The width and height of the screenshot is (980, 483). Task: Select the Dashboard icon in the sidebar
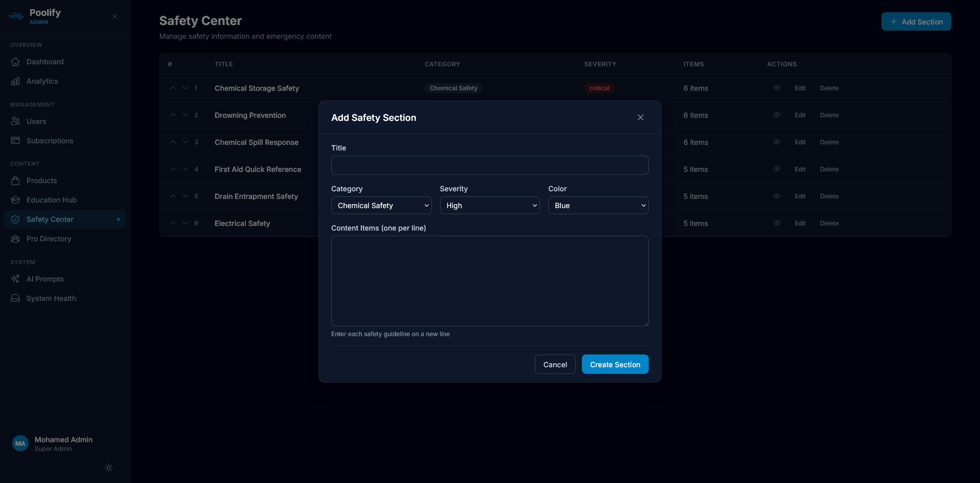click(15, 61)
